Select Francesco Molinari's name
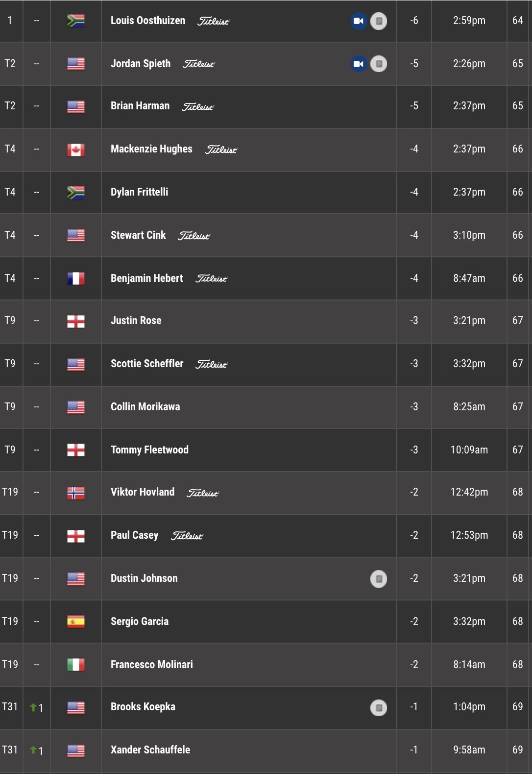Viewport: 532px width, 774px height. point(152,665)
